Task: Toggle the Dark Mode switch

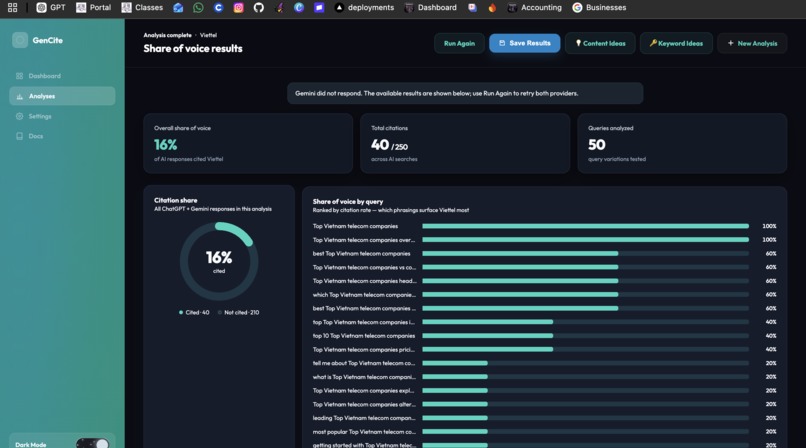Action: (93, 444)
